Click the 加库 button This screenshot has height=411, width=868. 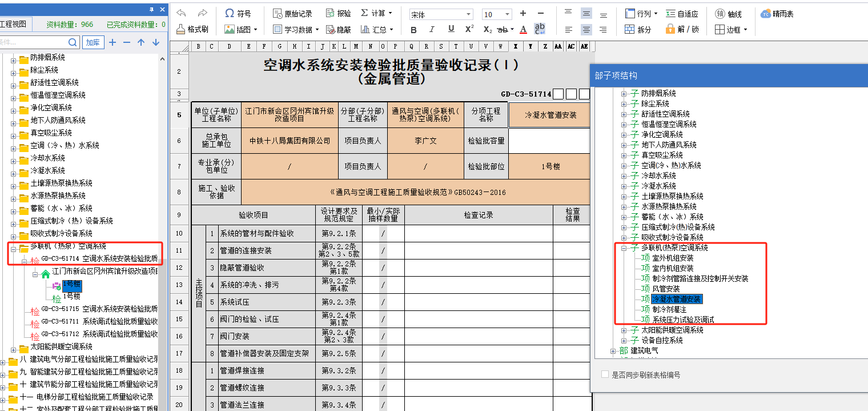click(x=93, y=42)
